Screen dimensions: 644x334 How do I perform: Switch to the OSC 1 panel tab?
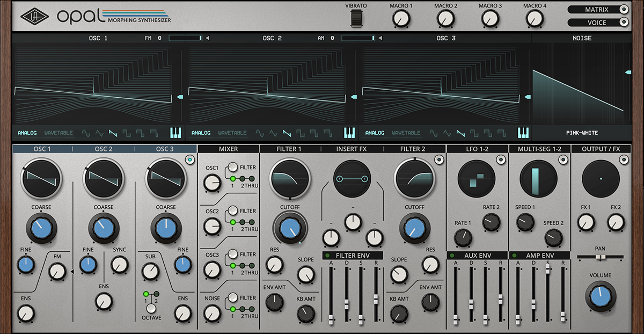[x=41, y=149]
